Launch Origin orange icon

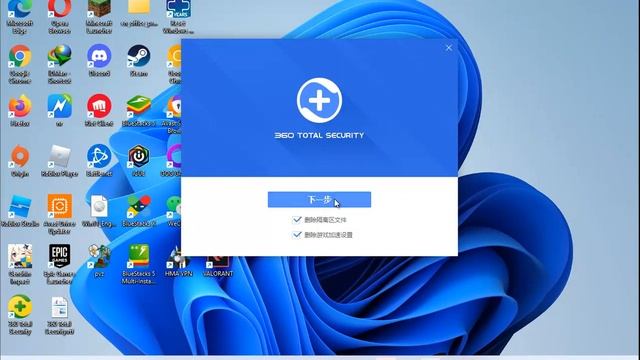[x=20, y=160]
